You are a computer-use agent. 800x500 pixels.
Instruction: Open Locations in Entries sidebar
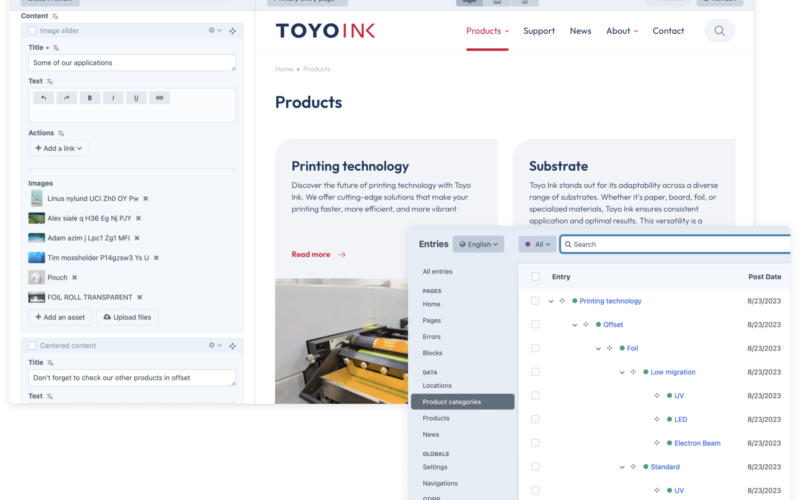pyautogui.click(x=437, y=386)
